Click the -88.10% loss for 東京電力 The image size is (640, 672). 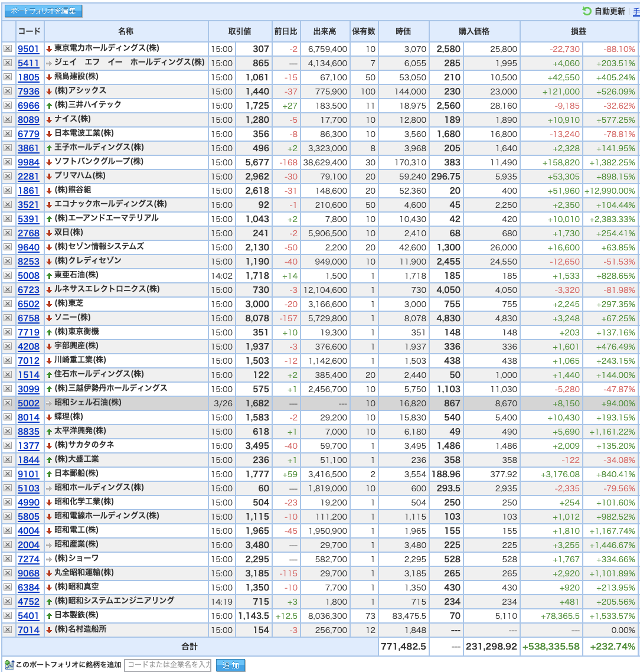coord(619,49)
